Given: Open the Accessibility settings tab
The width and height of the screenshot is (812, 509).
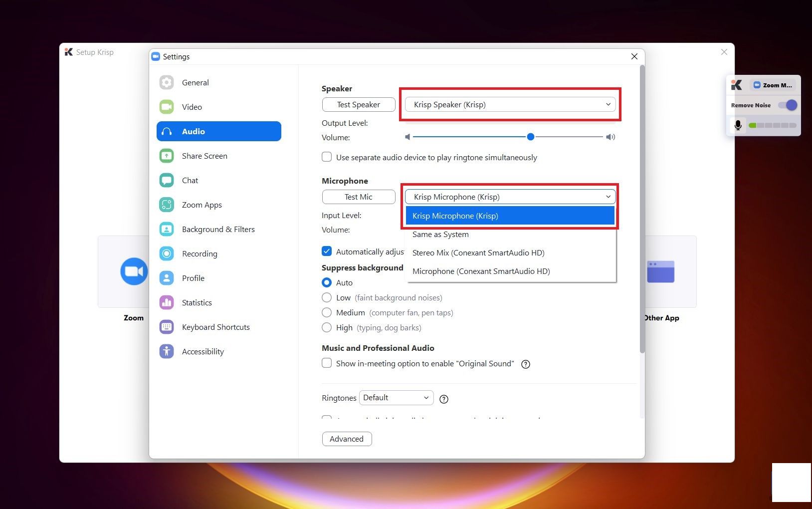Looking at the screenshot, I should coord(219,351).
